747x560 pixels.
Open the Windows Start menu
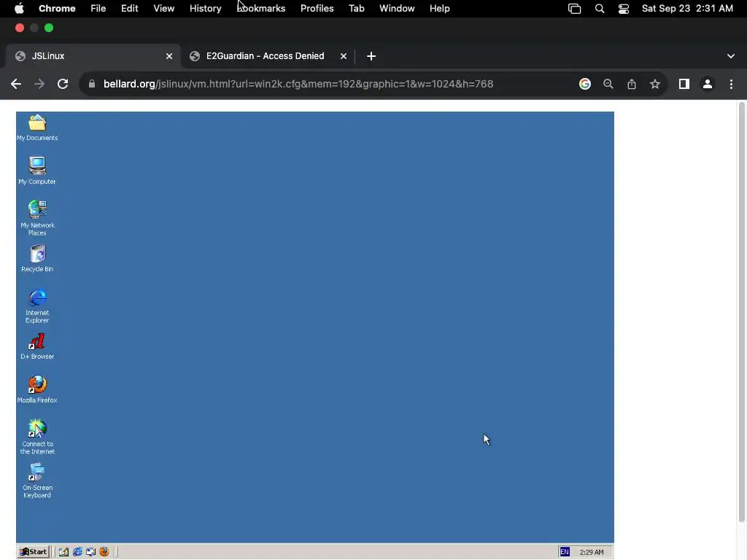33,551
